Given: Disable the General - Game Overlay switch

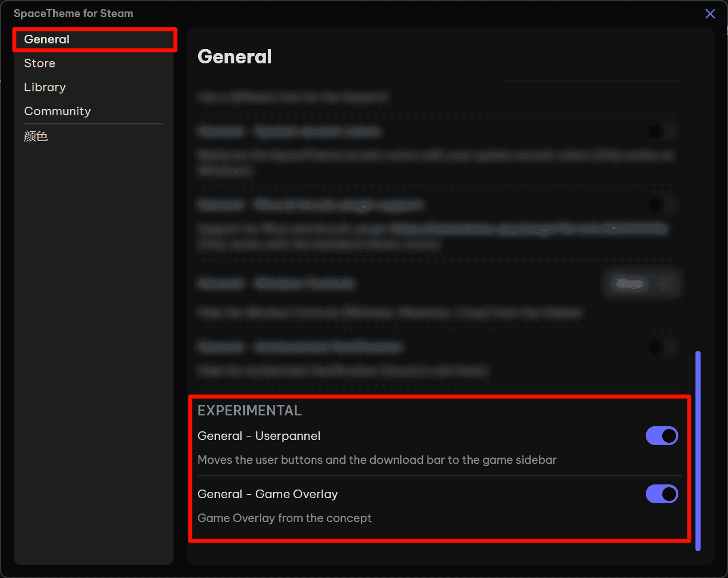Looking at the screenshot, I should (x=661, y=494).
